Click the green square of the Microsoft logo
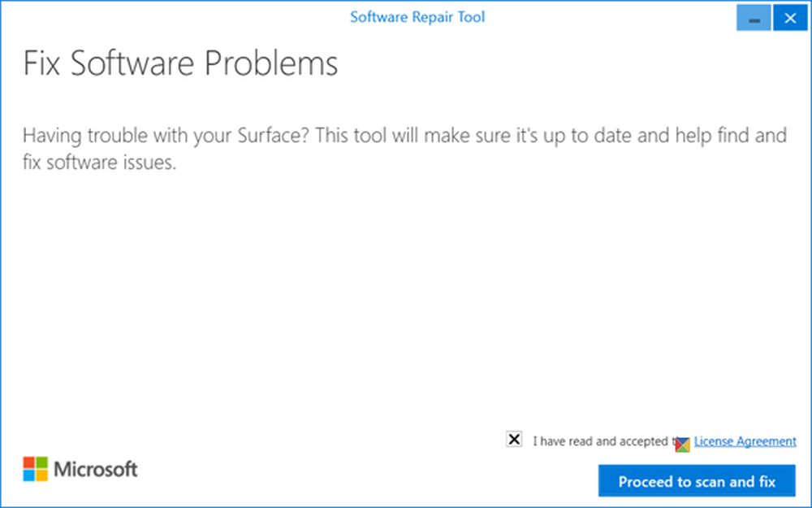Image resolution: width=812 pixels, height=508 pixels. pyautogui.click(x=41, y=462)
